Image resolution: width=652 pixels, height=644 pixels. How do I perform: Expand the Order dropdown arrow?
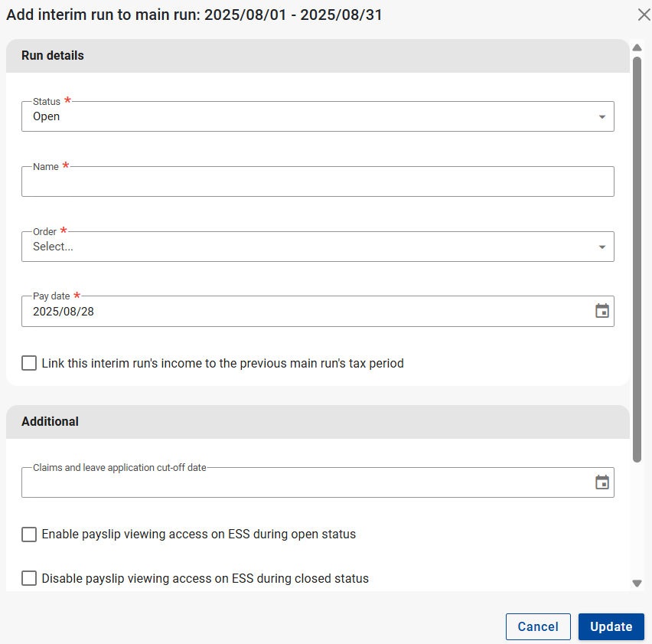(601, 247)
